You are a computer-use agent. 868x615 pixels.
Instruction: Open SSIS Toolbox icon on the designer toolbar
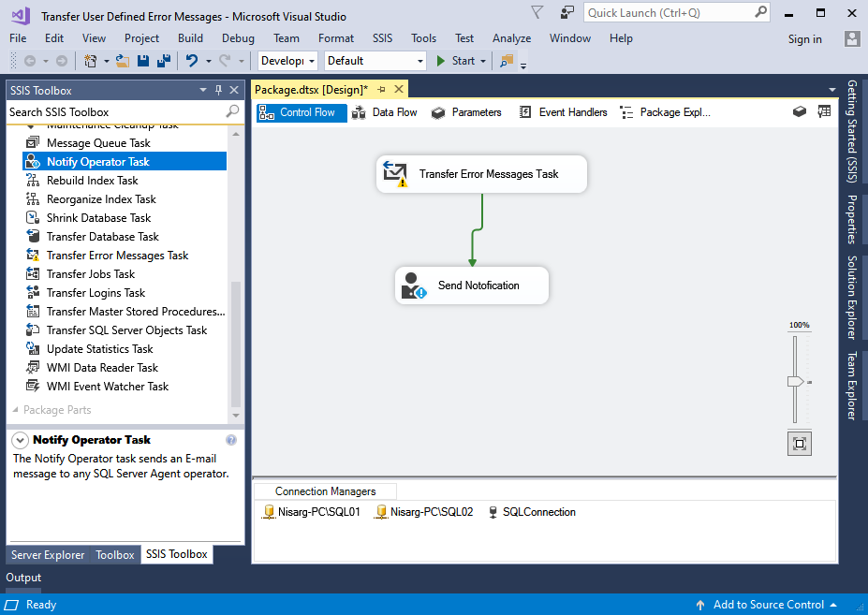(800, 111)
